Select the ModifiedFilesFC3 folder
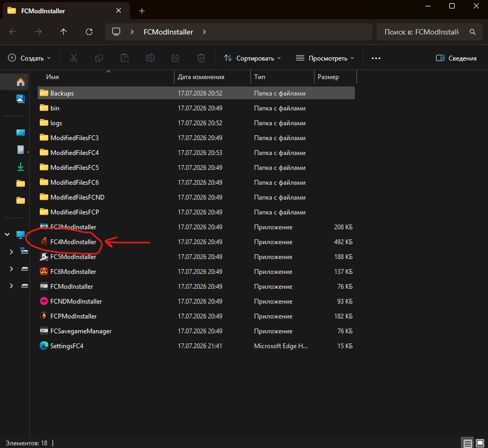 coord(196,137)
